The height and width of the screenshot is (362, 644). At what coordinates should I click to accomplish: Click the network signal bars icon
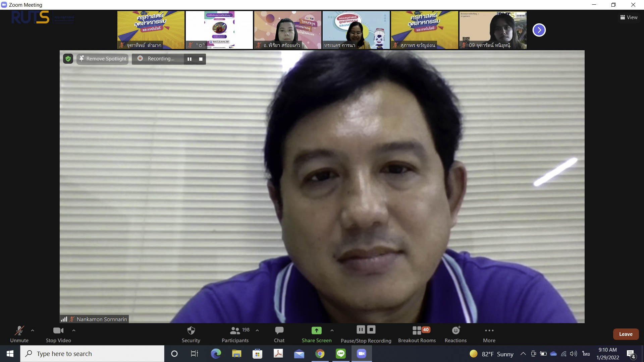[x=64, y=319]
